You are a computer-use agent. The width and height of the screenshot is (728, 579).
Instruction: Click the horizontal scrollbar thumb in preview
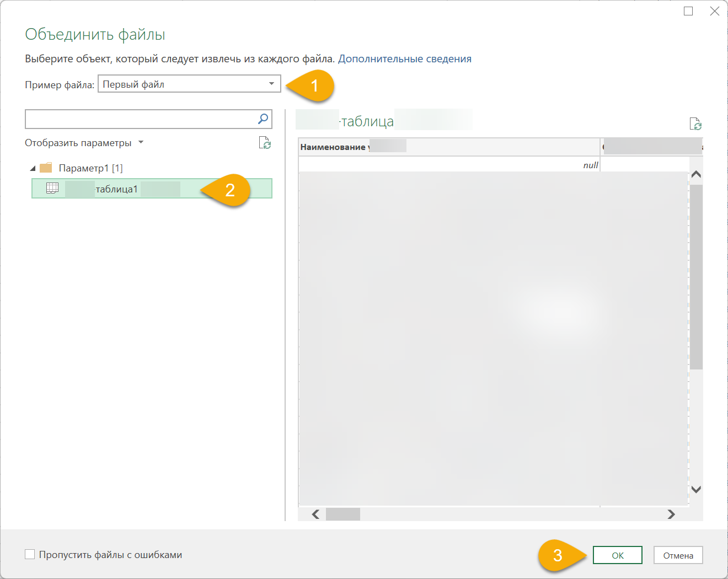(x=342, y=514)
